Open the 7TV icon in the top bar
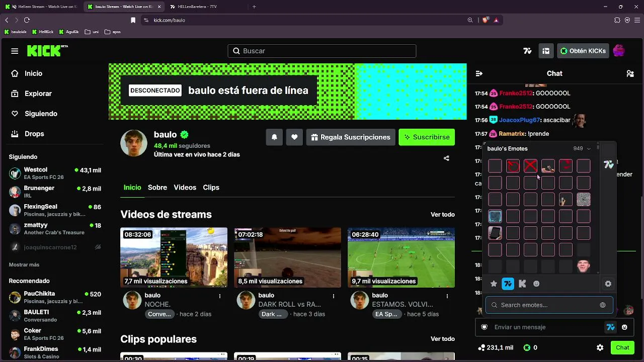Screen dimensions: 644x362 tap(527, 51)
